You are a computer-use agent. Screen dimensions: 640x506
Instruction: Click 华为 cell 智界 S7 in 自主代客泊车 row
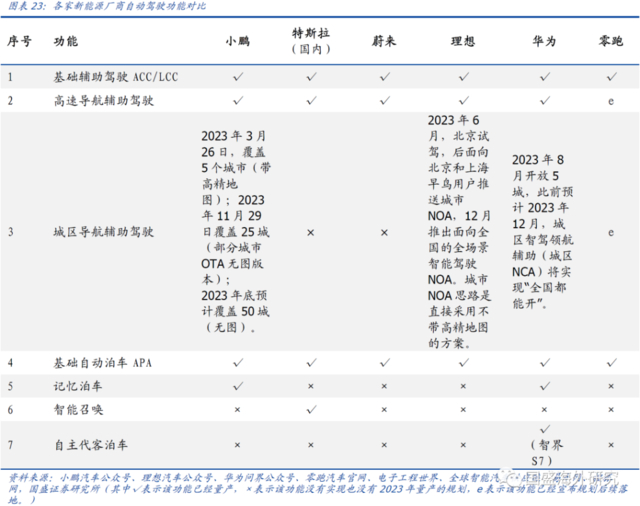pos(545,445)
